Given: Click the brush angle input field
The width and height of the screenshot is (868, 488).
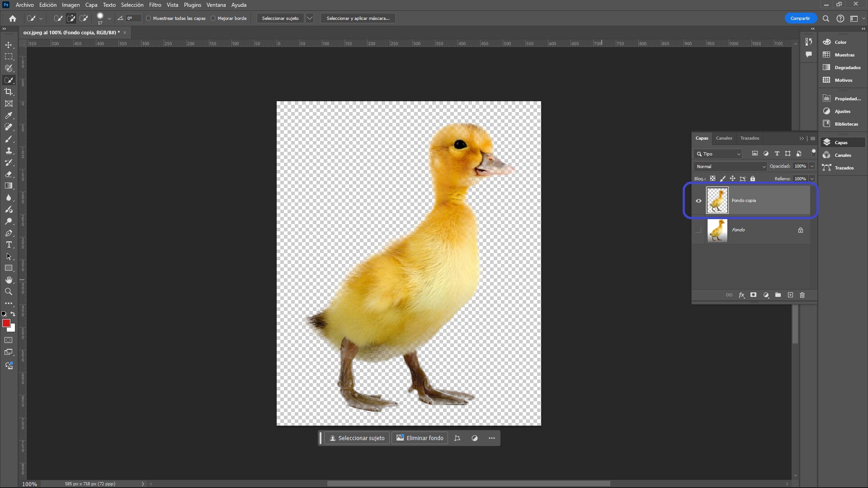Looking at the screenshot, I should click(x=134, y=19).
